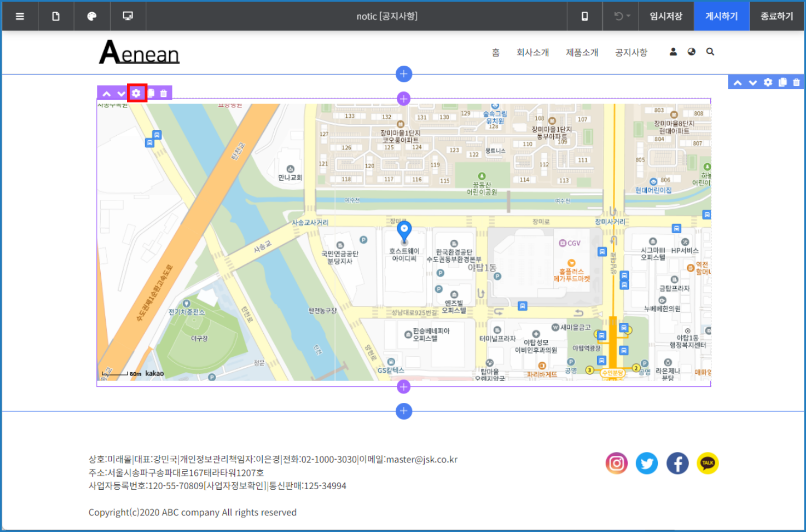Add a section with the blue plus above the map
806x532 pixels.
point(404,73)
